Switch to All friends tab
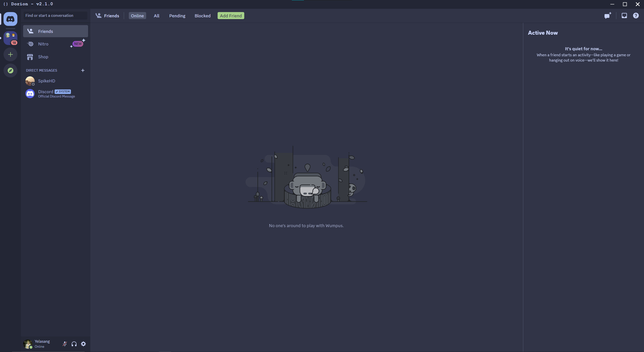The height and width of the screenshot is (352, 644). [156, 16]
